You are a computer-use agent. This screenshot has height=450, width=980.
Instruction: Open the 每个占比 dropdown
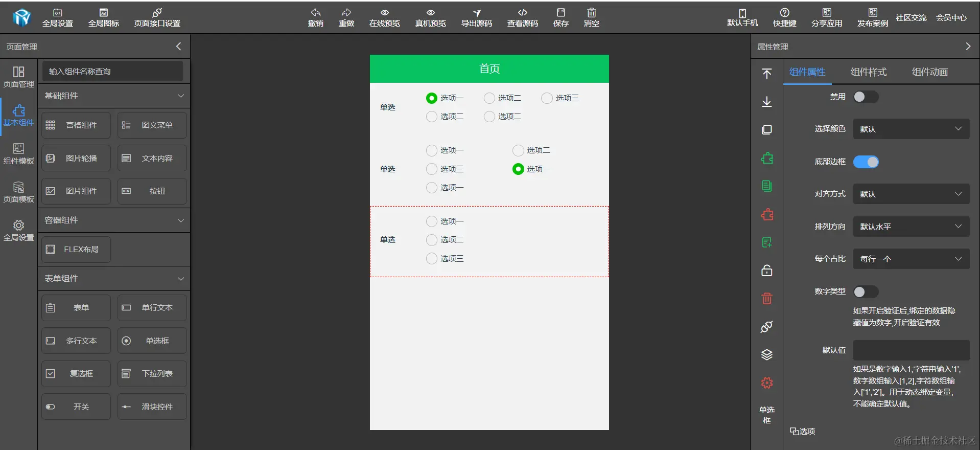tap(911, 259)
